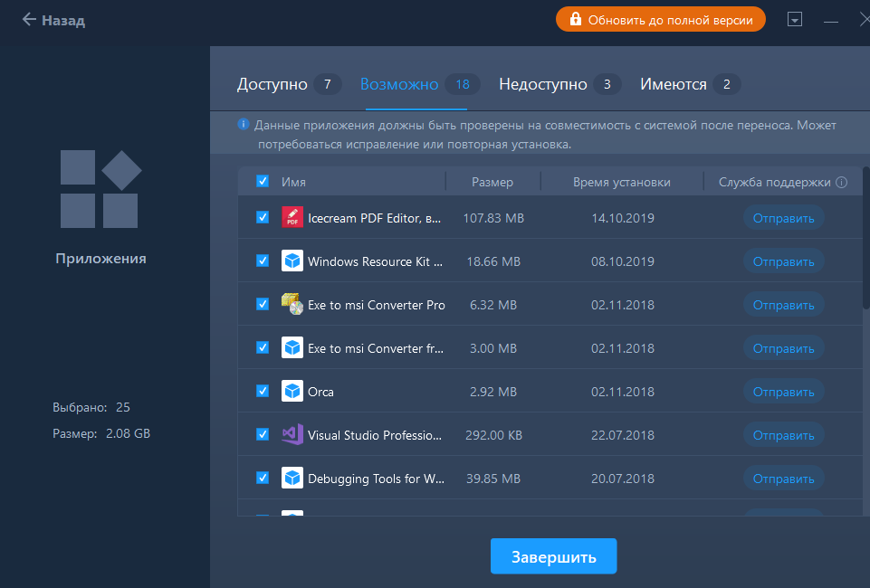Click the info icon beside Служба поддержки
This screenshot has height=588, width=870.
pos(841,182)
